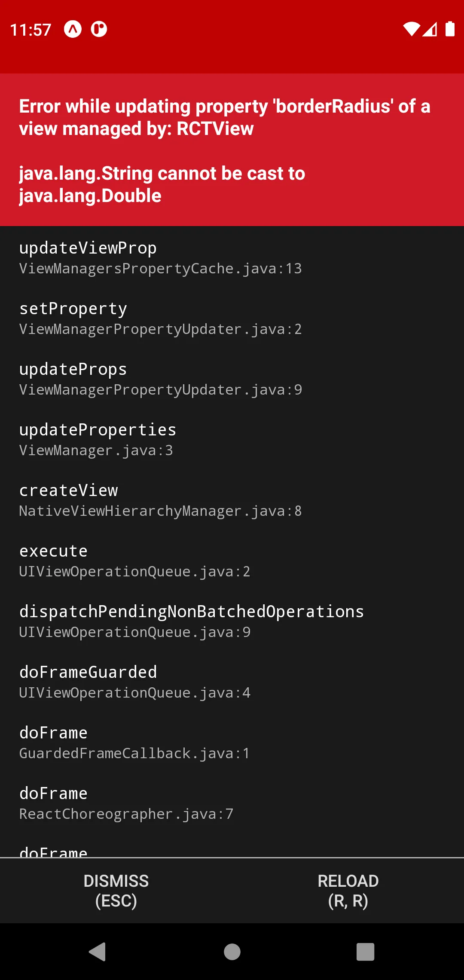Viewport: 464px width, 980px height.
Task: Select the createView NativeViewHierarchyManager frame
Action: pyautogui.click(x=232, y=500)
